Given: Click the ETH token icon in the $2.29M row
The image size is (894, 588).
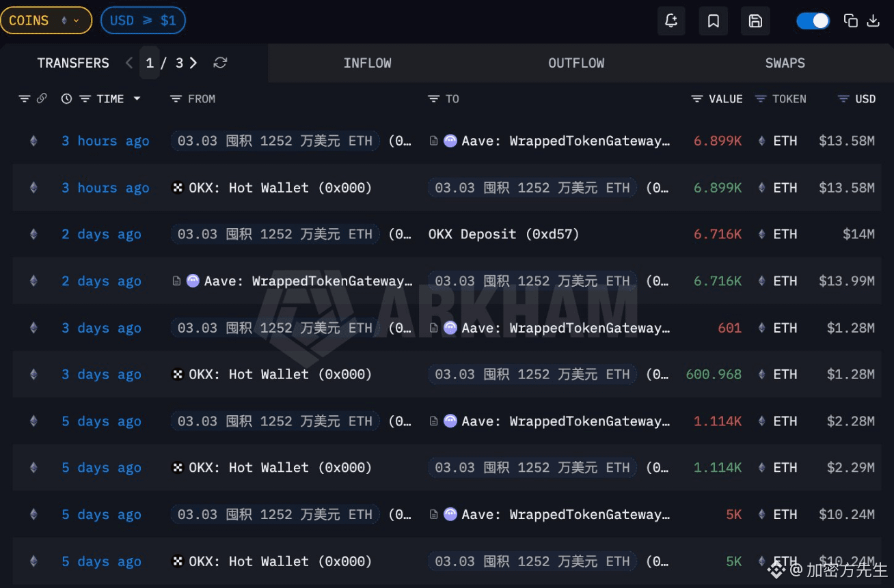Looking at the screenshot, I should pos(761,468).
